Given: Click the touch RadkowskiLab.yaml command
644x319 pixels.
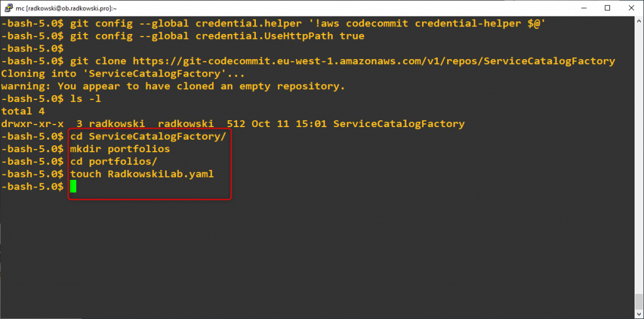Looking at the screenshot, I should pos(142,174).
